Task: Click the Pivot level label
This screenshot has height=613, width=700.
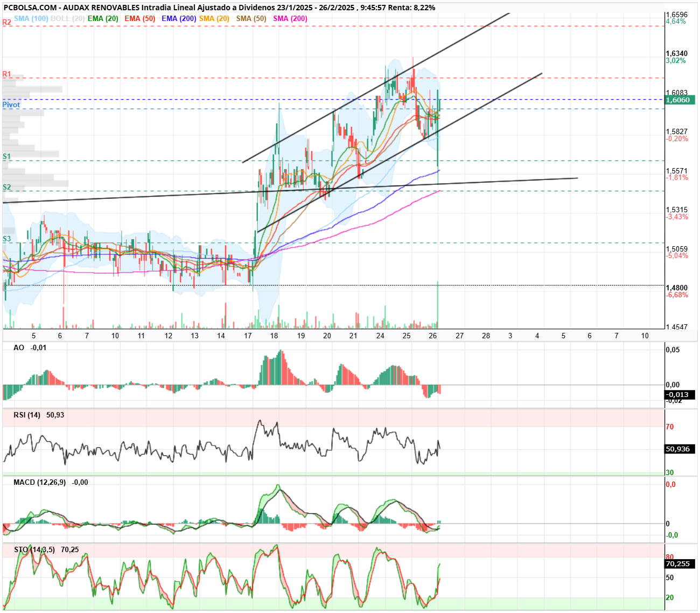Action: pos(11,105)
